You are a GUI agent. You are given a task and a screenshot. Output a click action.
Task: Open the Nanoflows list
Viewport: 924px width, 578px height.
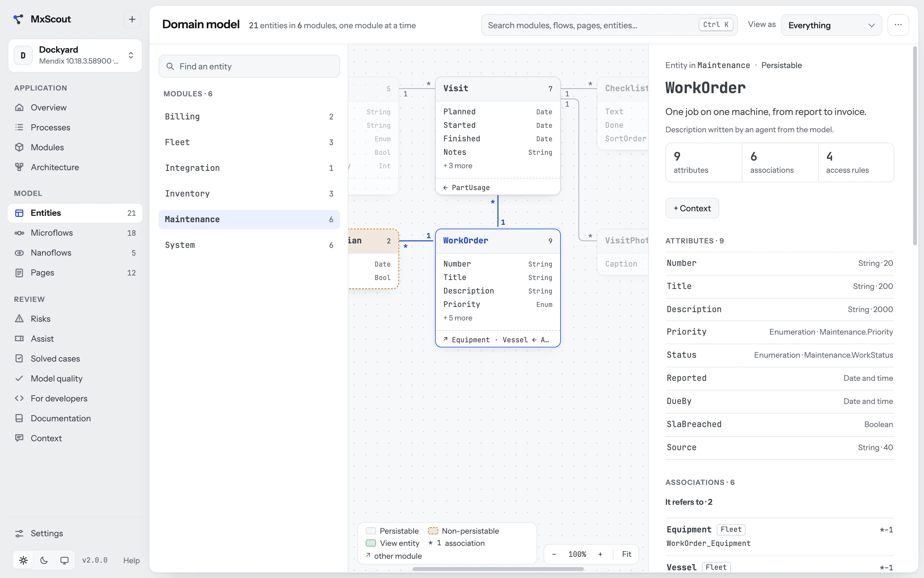click(75, 253)
